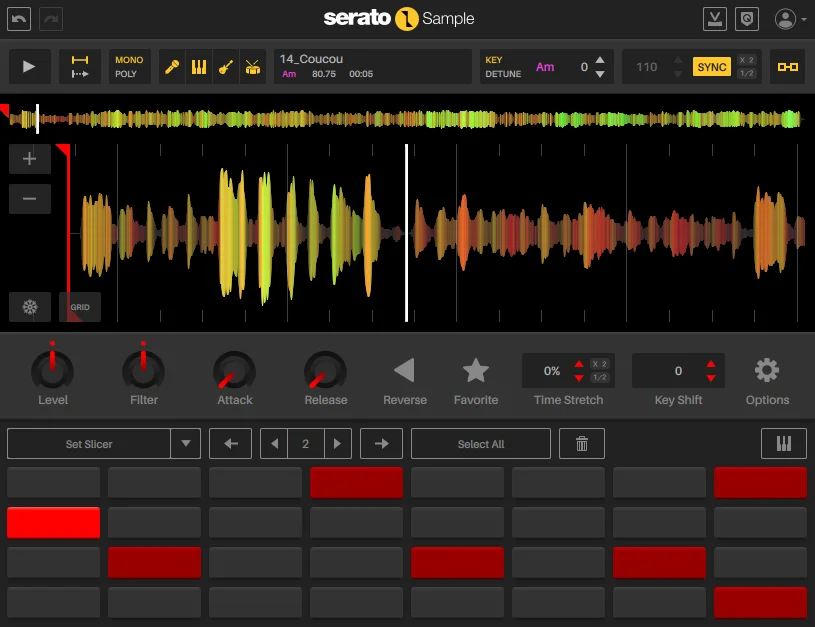Click the 14_Coucou track title
Viewport: 815px width, 627px height.
tap(311, 59)
